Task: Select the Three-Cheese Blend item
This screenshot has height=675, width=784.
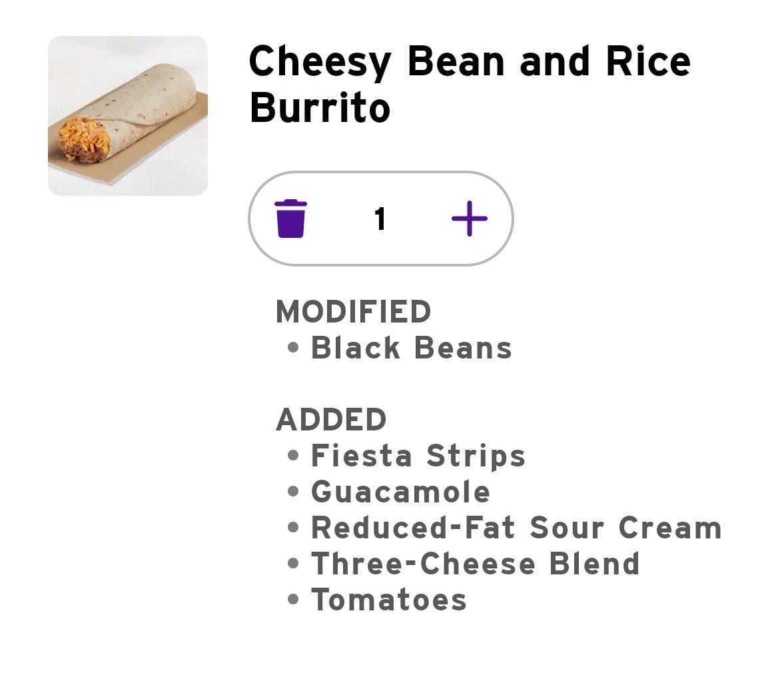Action: tap(475, 564)
